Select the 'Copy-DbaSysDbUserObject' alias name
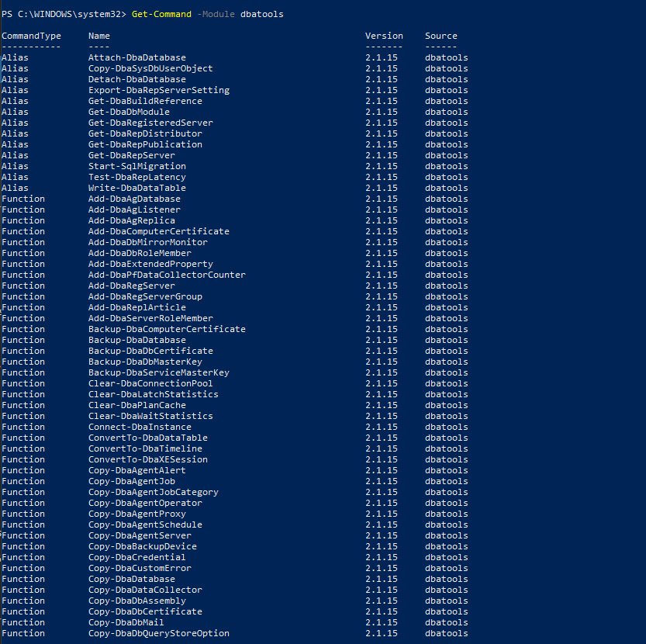 coord(150,68)
